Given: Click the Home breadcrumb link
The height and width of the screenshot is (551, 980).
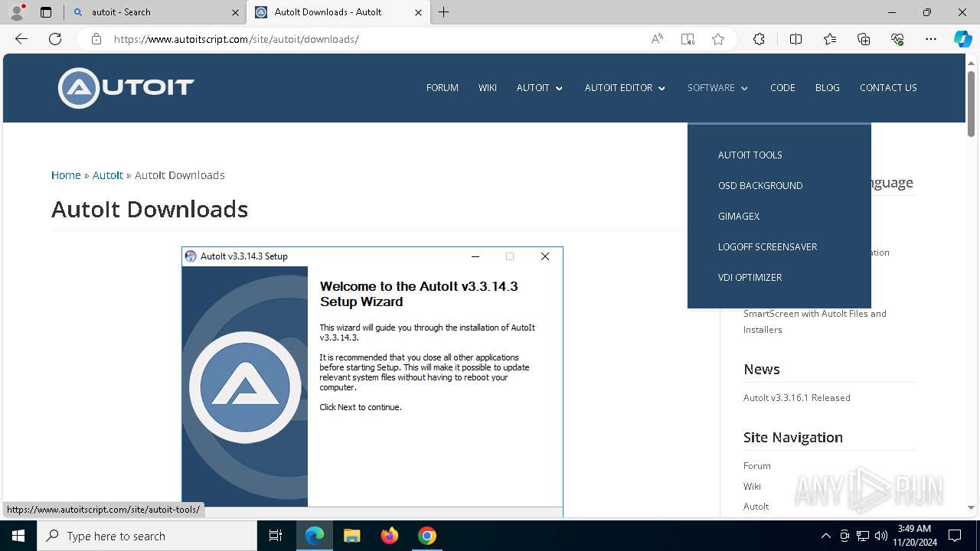Looking at the screenshot, I should click(66, 175).
